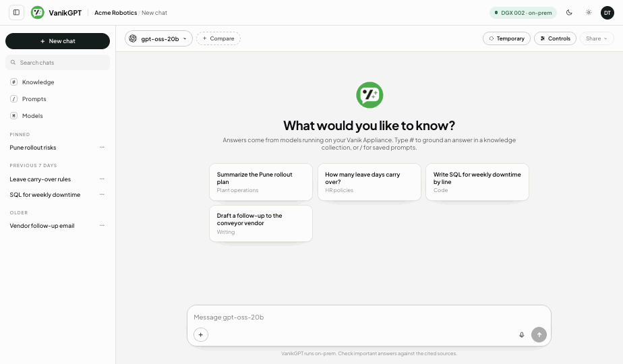This screenshot has height=364, width=623.
Task: Select suggestion How many leave days carry over
Action: [369, 182]
